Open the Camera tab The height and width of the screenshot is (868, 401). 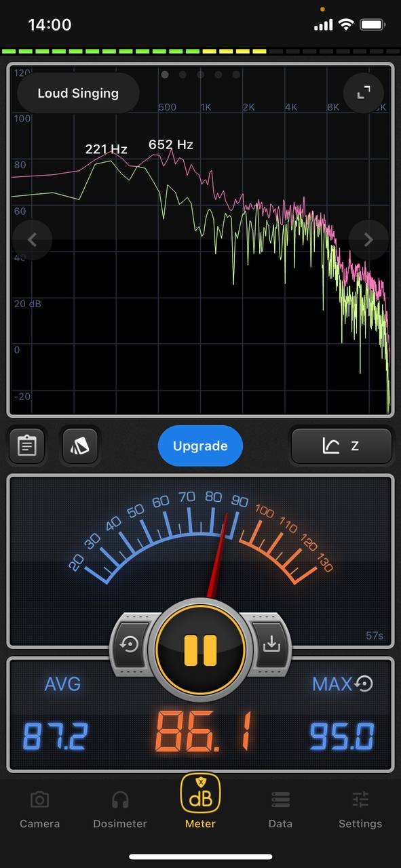point(39,810)
